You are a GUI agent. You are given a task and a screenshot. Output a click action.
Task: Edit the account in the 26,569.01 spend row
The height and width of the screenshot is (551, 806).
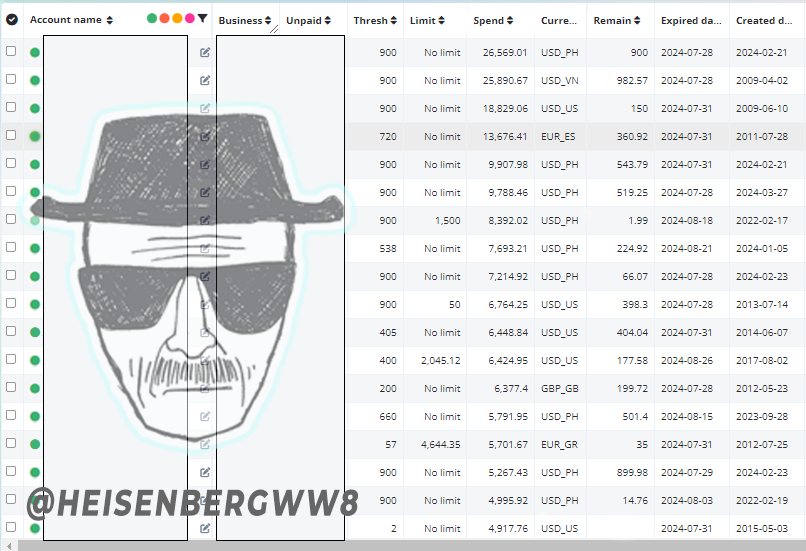coord(205,52)
